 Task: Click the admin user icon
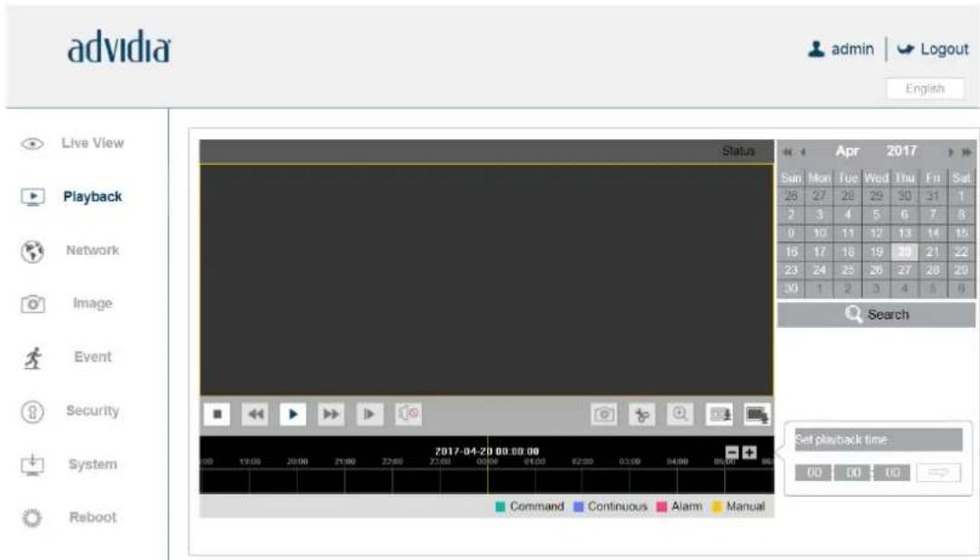(816, 49)
